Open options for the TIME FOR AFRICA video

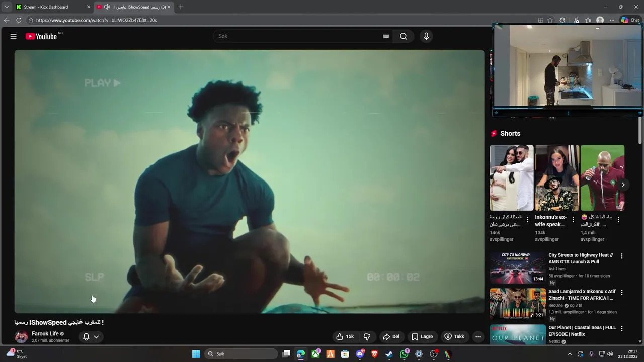pyautogui.click(x=622, y=292)
